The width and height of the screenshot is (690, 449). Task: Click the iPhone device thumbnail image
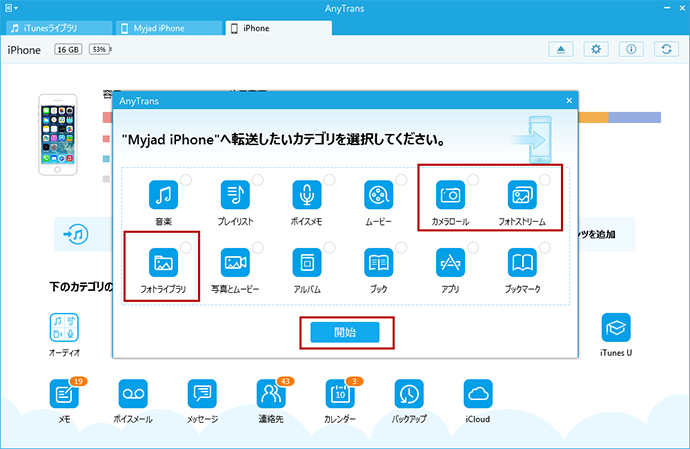[58, 135]
